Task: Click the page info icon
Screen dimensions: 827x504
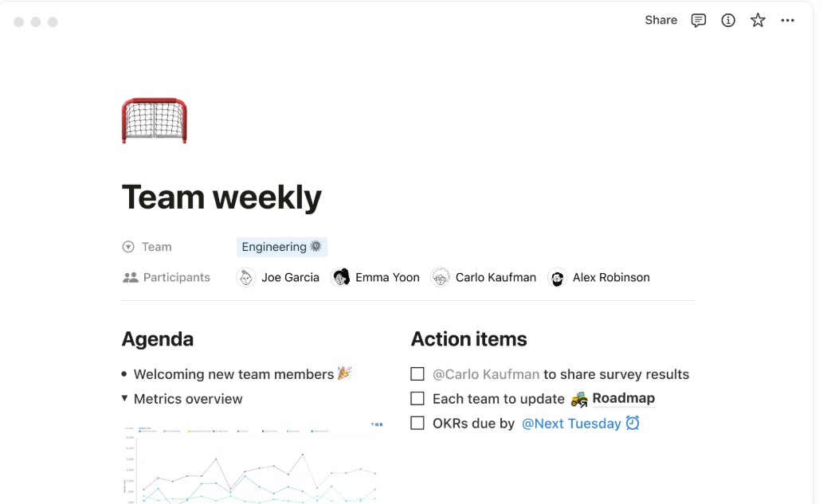Action: click(x=728, y=21)
